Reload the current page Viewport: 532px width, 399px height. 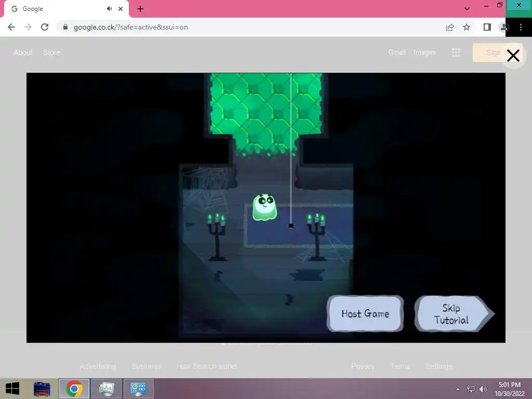[x=45, y=27]
